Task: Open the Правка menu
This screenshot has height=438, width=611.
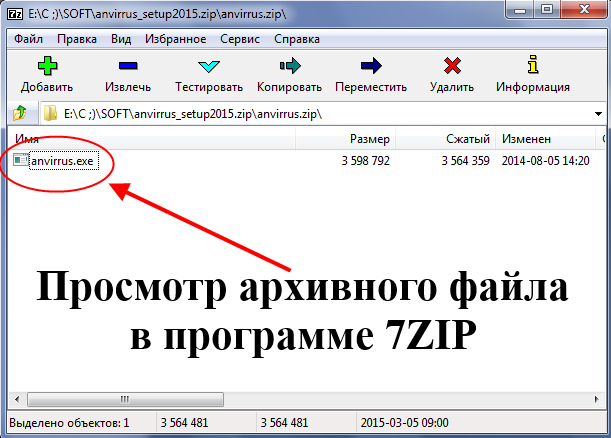Action: point(77,39)
